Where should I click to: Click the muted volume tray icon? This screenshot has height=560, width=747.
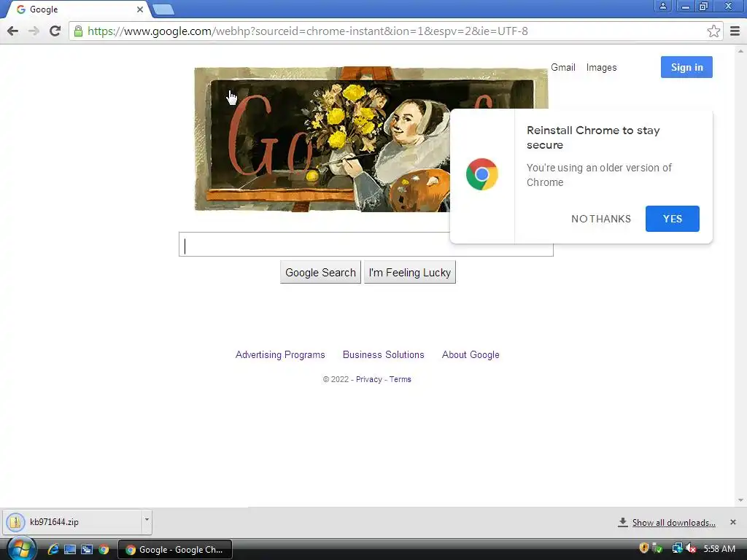tap(691, 548)
